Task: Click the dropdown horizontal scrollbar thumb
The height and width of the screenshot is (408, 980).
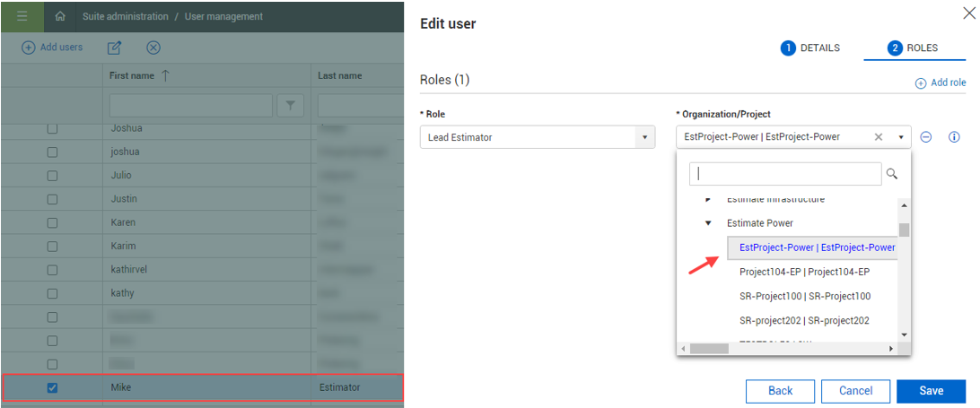Action: pos(709,348)
